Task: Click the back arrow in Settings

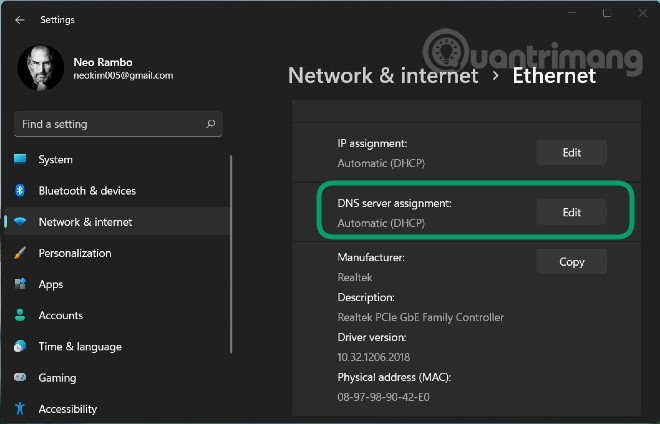Action: pos(20,19)
